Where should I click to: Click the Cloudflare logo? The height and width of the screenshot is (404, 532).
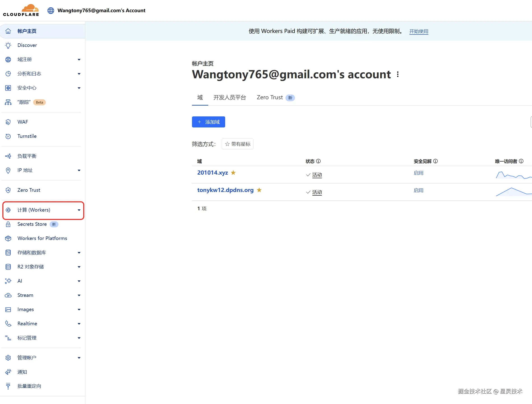point(21,10)
